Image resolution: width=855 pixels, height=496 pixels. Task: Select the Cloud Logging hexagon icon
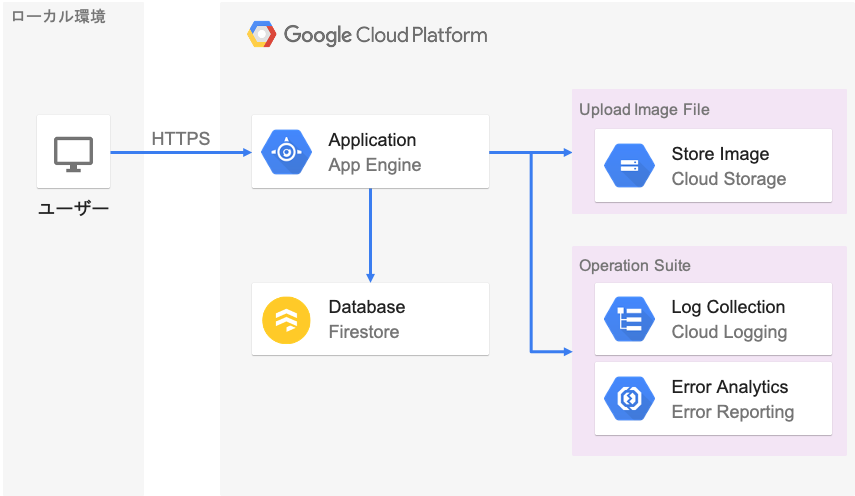tap(629, 319)
